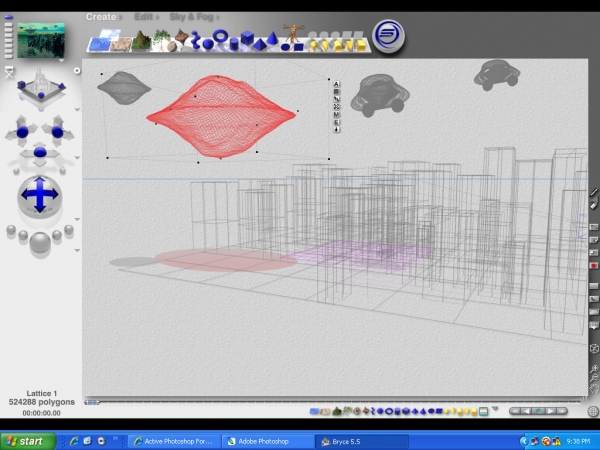The height and width of the screenshot is (450, 600).
Task: Open the trackball options triangle
Action: coord(77,219)
